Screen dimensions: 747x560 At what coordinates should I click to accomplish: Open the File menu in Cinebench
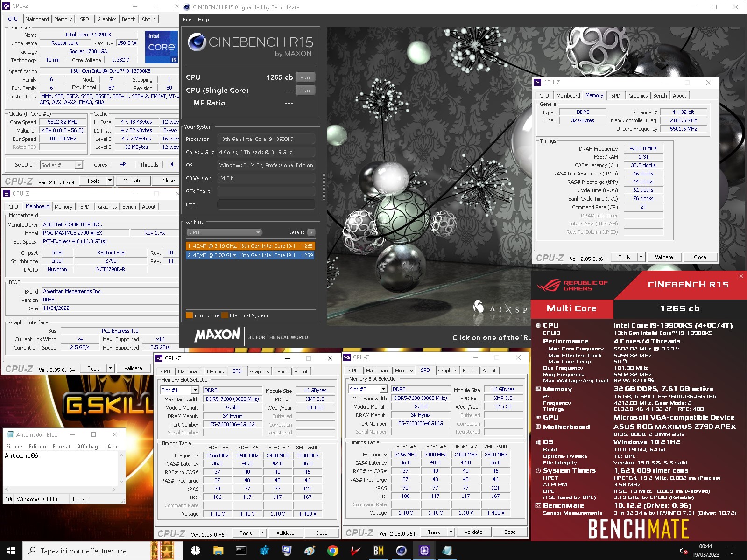click(x=187, y=20)
